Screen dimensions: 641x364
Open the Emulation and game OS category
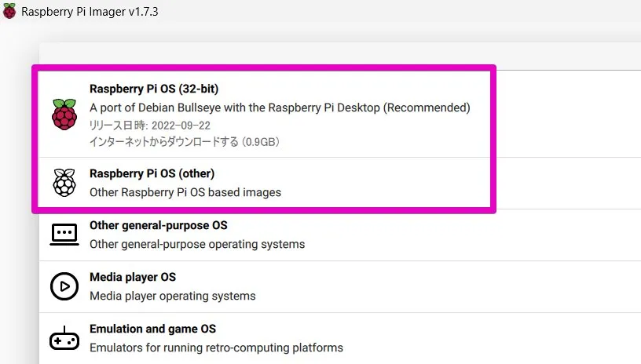tap(340, 338)
